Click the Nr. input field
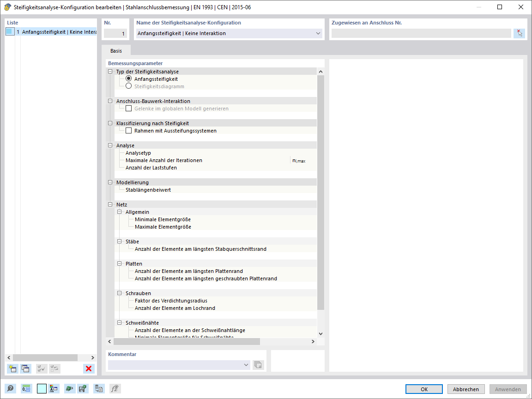 tap(115, 33)
